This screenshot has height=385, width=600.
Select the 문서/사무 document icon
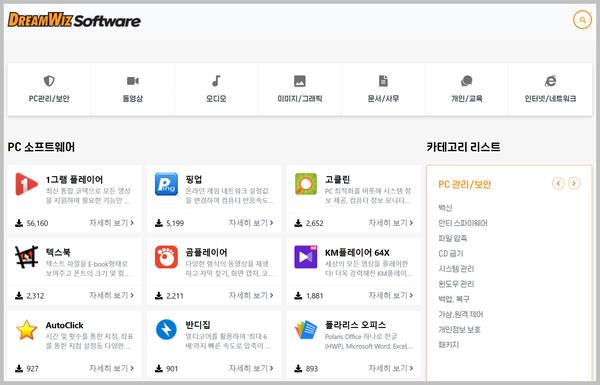(383, 81)
